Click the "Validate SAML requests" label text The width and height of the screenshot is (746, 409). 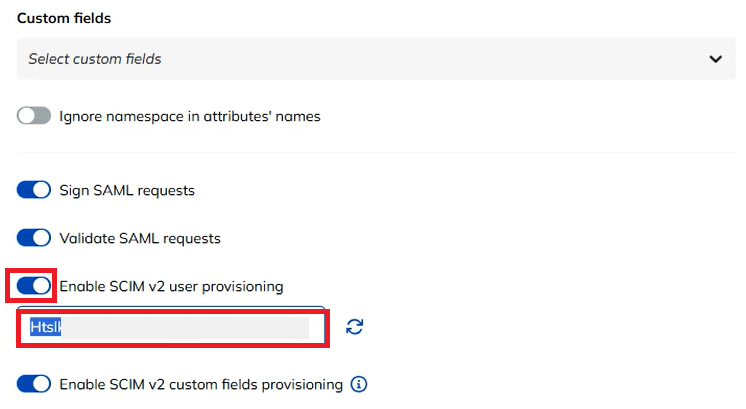click(140, 238)
